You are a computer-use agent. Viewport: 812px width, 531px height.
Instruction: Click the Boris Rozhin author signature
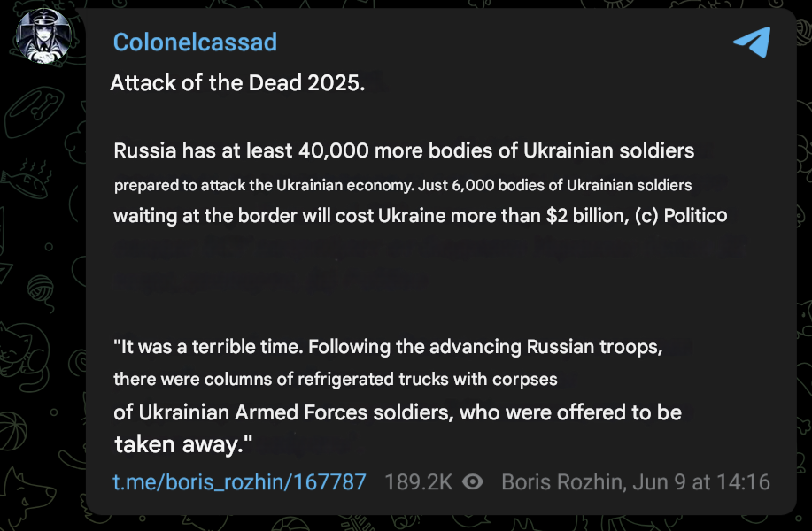click(x=563, y=482)
